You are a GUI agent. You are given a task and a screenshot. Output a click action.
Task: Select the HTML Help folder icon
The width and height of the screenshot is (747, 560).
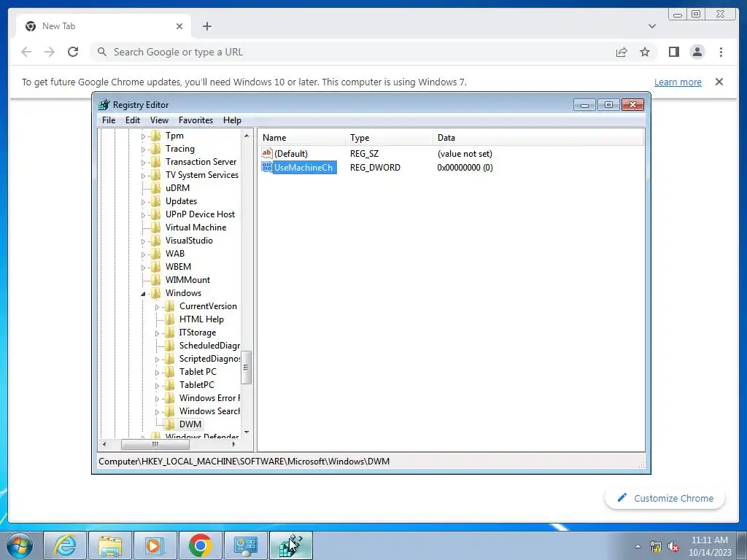(x=169, y=319)
